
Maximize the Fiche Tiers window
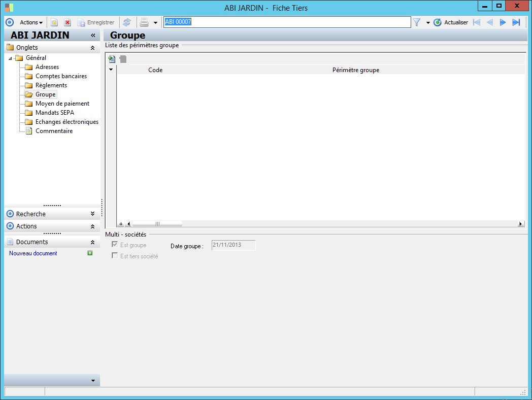[498, 6]
